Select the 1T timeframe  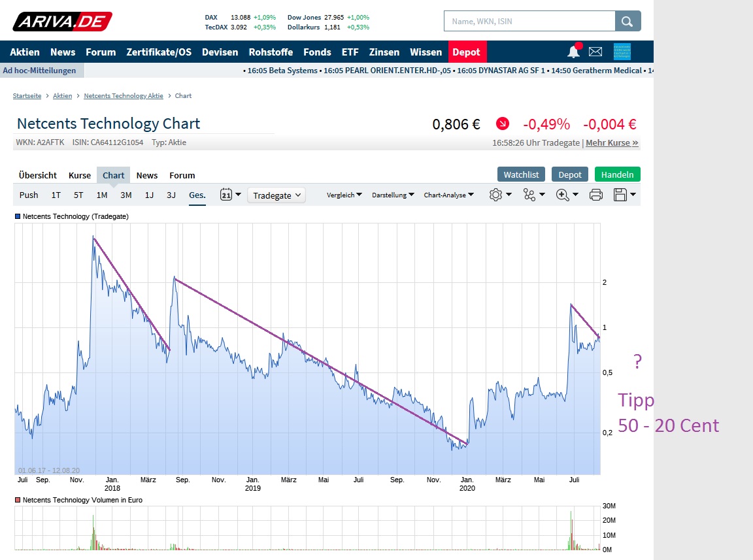(56, 195)
